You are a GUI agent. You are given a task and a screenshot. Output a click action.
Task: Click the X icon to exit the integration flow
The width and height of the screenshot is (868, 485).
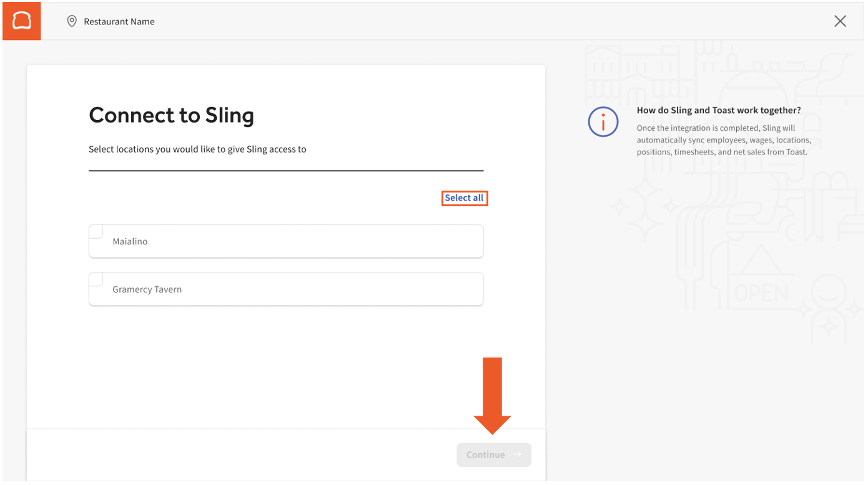840,21
